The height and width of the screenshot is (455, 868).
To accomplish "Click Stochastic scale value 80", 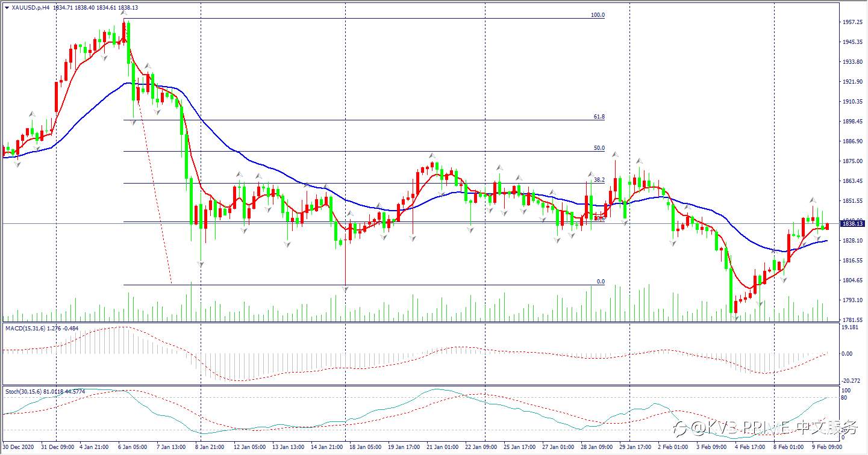I will coord(845,398).
